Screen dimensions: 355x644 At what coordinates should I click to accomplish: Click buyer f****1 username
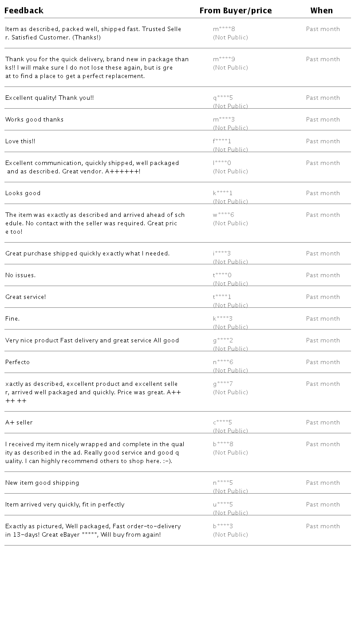click(222, 141)
